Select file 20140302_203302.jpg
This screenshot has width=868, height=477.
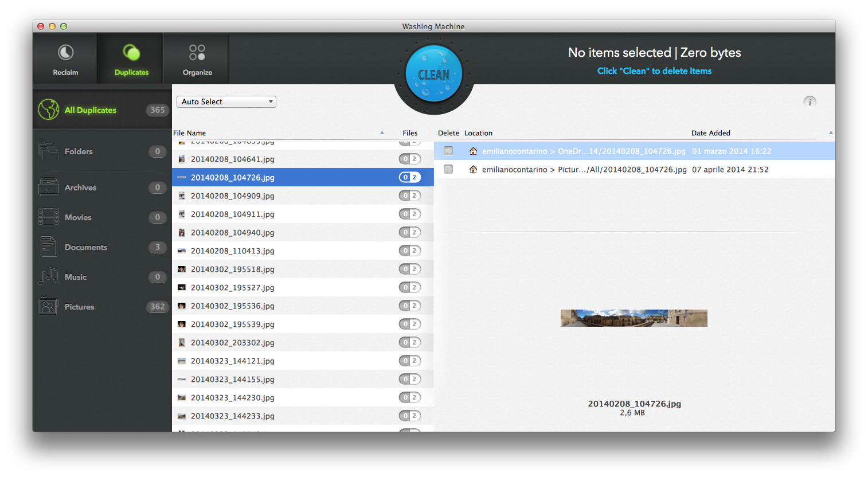click(303, 342)
